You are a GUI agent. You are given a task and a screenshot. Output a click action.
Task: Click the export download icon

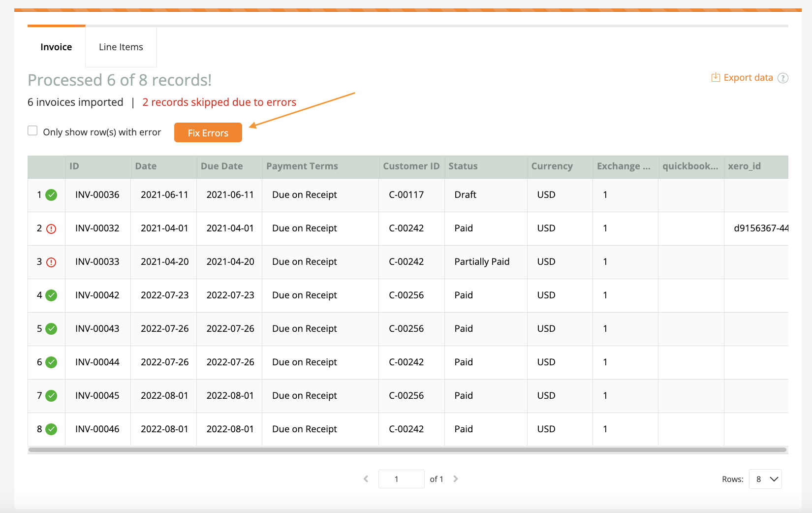pyautogui.click(x=716, y=77)
